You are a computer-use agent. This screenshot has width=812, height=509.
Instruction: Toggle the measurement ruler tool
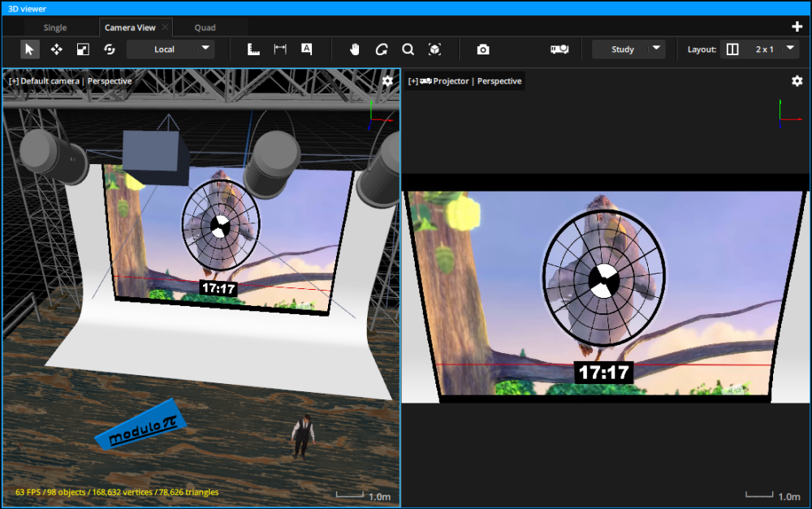click(x=253, y=49)
